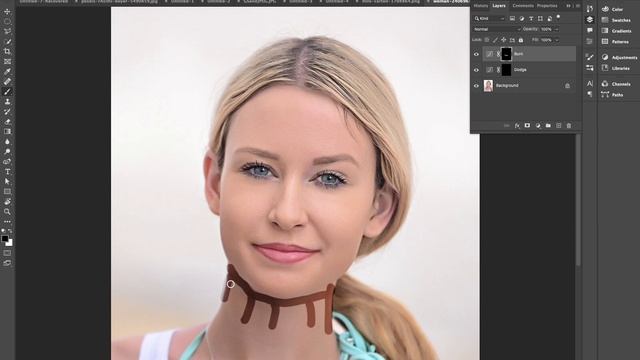The width and height of the screenshot is (640, 360).
Task: Select the Healing Brush tool
Action: pos(7,81)
